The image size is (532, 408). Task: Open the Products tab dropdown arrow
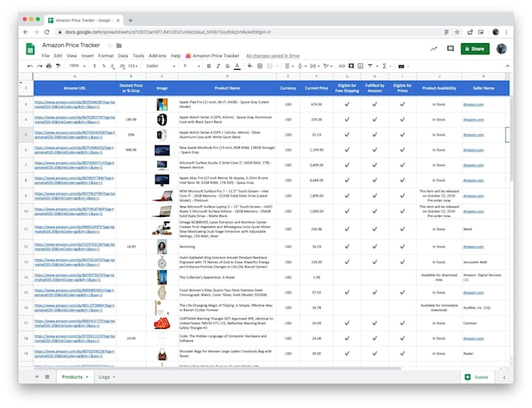(87, 377)
